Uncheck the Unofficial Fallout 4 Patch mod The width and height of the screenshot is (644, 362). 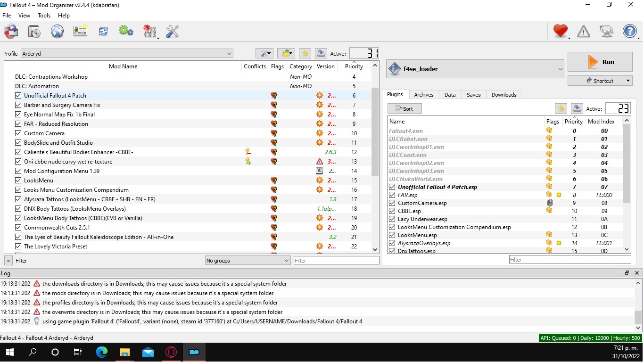(x=17, y=95)
